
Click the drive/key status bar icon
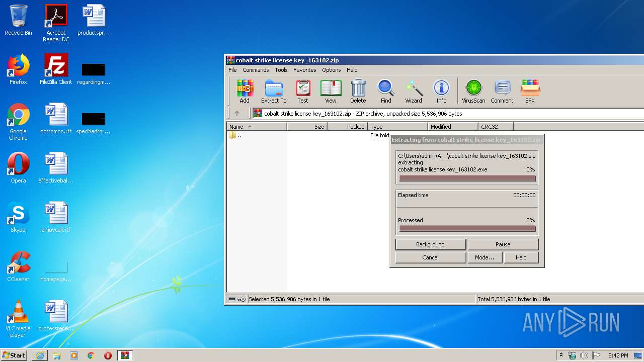[236, 299]
